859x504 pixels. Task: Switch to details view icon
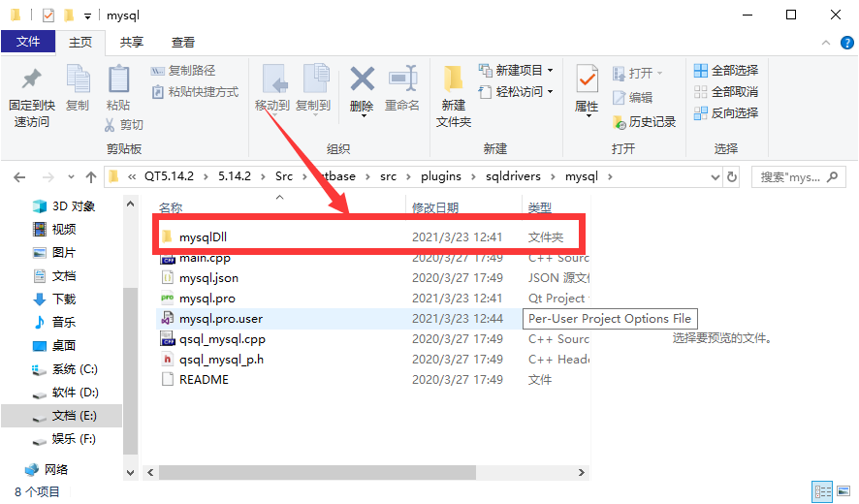pyautogui.click(x=822, y=492)
